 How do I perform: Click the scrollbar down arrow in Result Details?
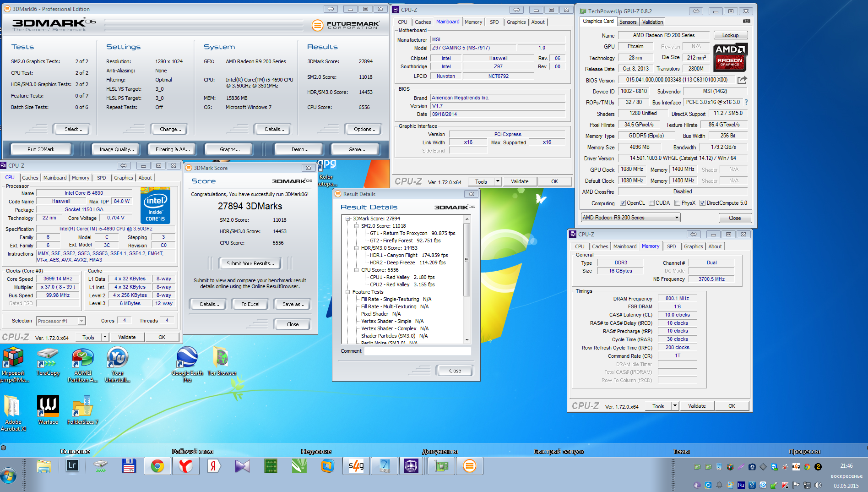(x=467, y=340)
